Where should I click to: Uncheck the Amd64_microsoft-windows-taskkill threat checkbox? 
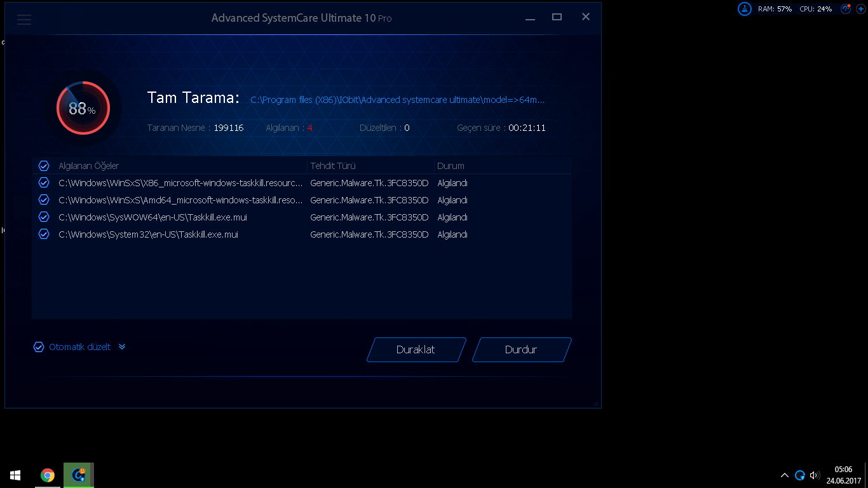(44, 200)
